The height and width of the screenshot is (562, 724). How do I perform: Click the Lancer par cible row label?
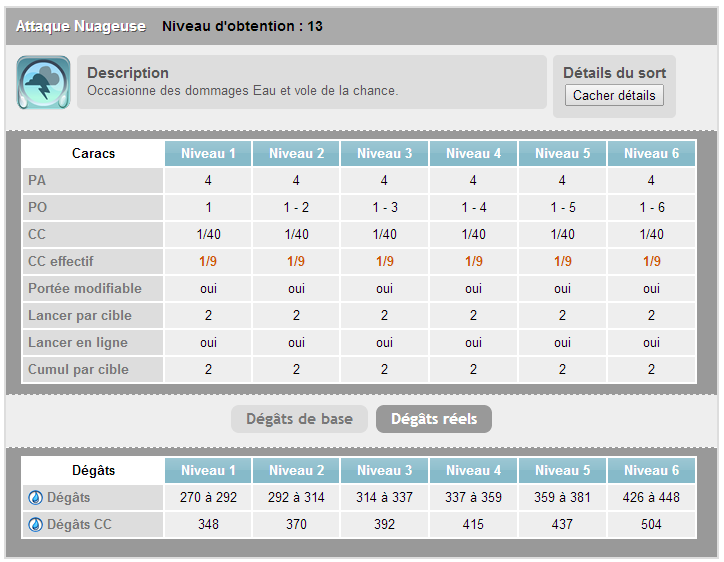[80, 315]
